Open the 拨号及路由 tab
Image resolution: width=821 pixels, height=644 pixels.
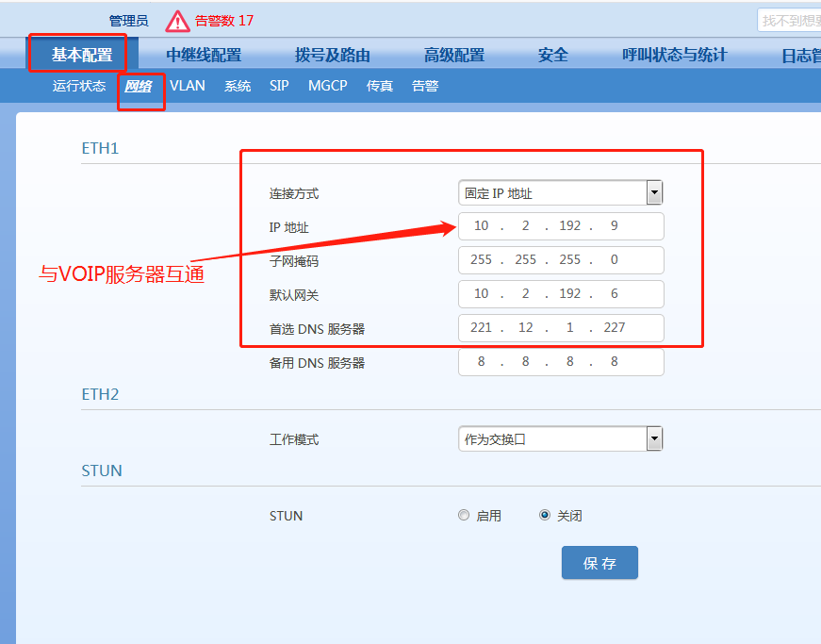coord(332,55)
